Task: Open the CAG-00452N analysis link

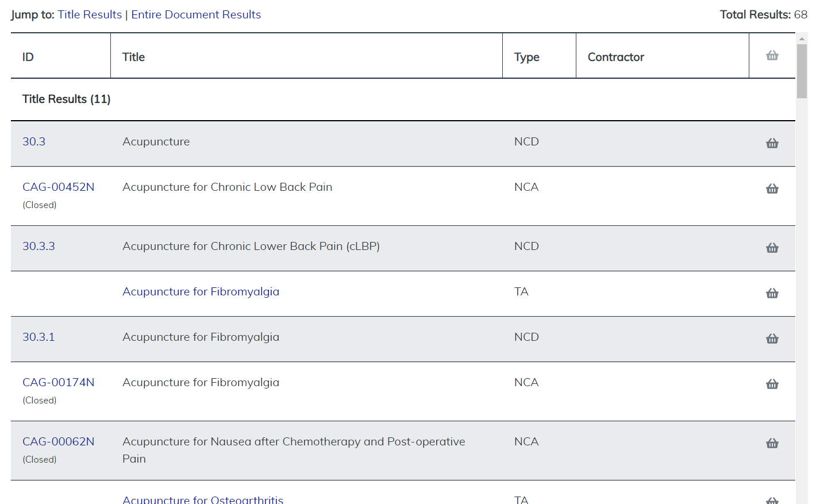Action: [x=58, y=187]
